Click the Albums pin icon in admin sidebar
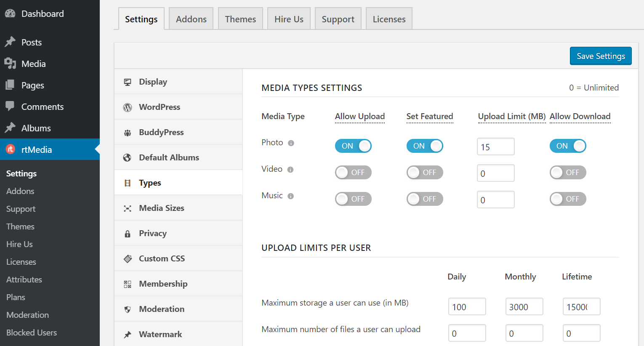The height and width of the screenshot is (346, 644). tap(10, 128)
